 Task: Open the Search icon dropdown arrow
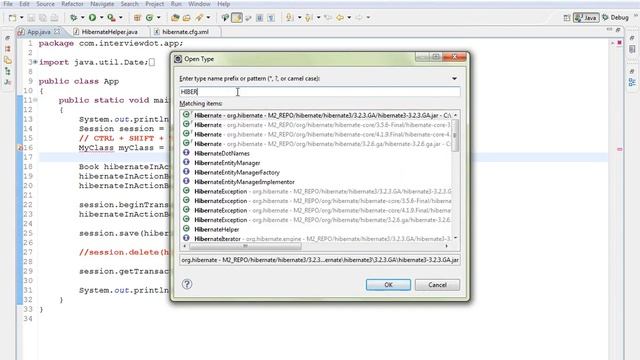point(208,18)
